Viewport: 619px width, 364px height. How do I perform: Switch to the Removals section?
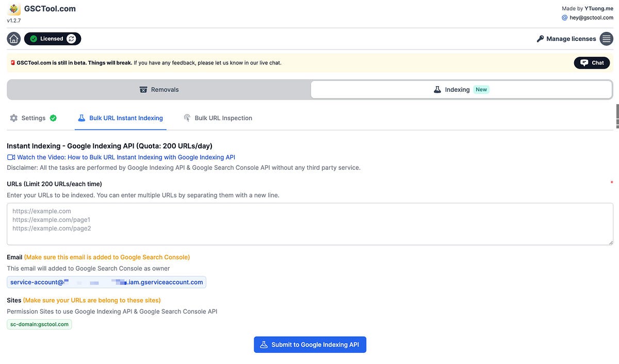tap(158, 89)
